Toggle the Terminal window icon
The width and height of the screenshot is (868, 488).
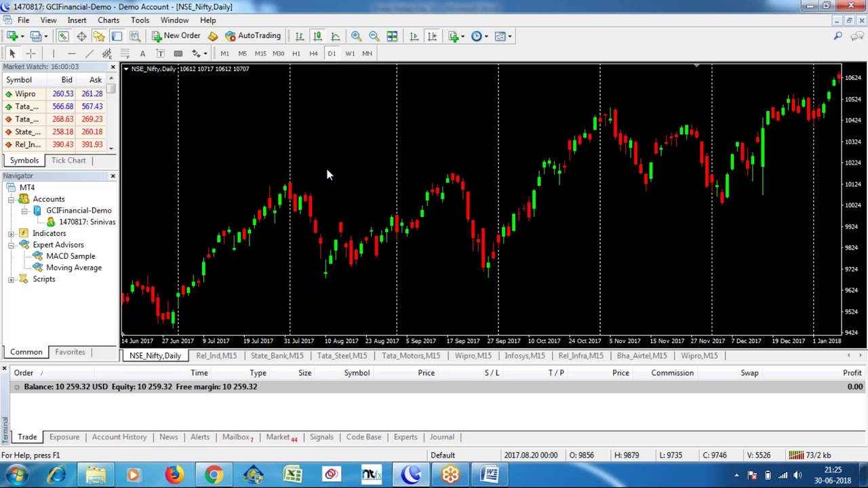[117, 36]
